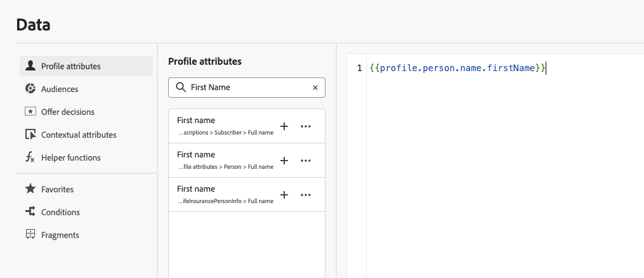Open more options for Subscriber First name
The width and height of the screenshot is (644, 278).
pyautogui.click(x=306, y=126)
